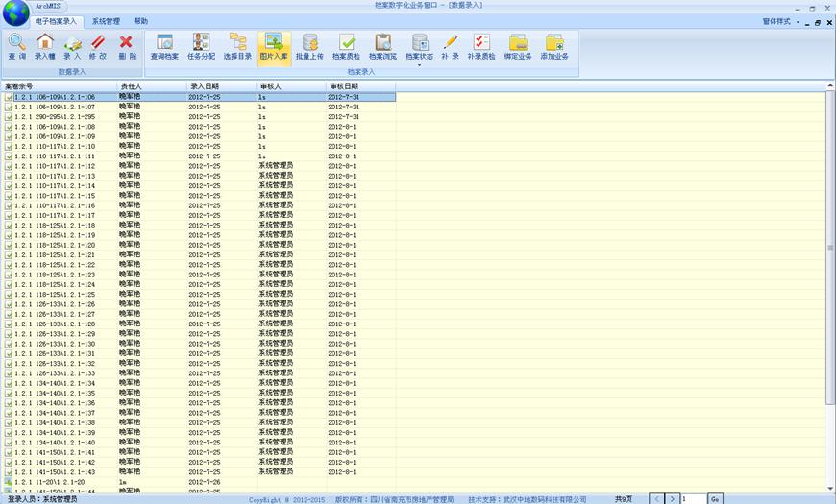Click the 修改 edit icon
This screenshot has width=836, height=504.
pos(98,42)
